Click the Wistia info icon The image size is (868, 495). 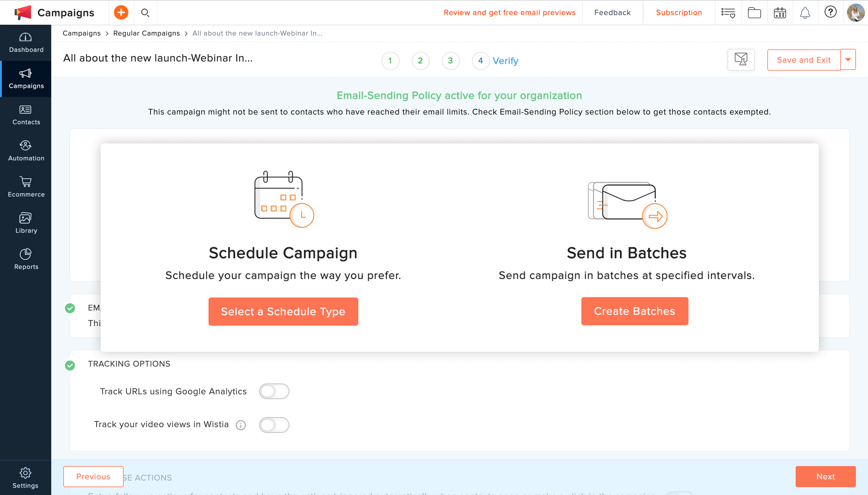pyautogui.click(x=241, y=425)
